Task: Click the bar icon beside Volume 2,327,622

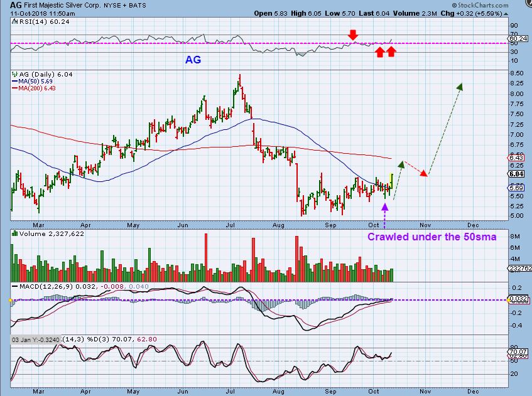Action: coord(15,233)
